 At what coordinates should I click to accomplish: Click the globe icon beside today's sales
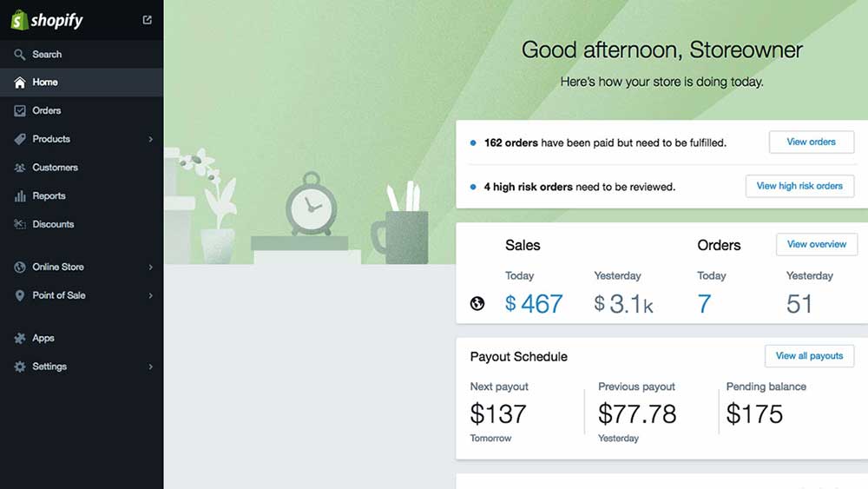point(477,303)
